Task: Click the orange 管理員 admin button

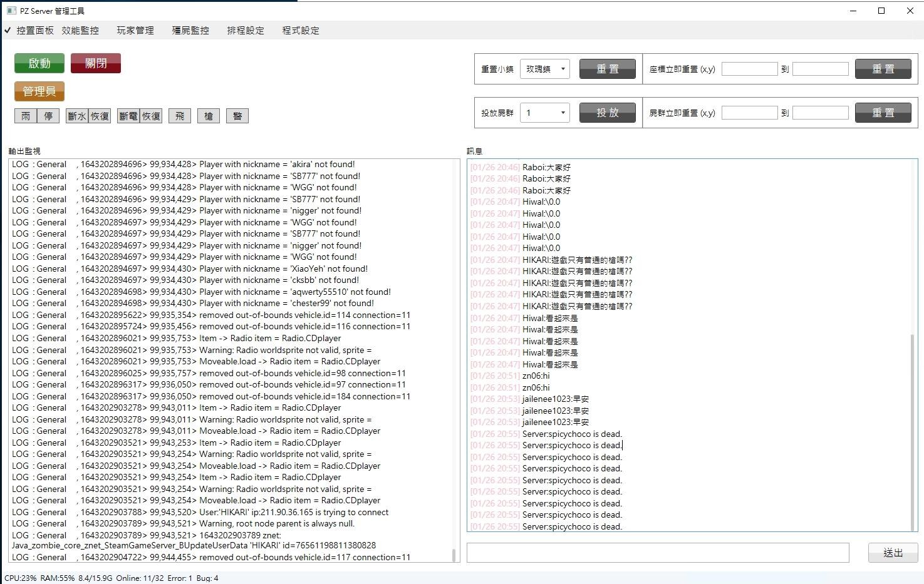Action: pos(39,91)
